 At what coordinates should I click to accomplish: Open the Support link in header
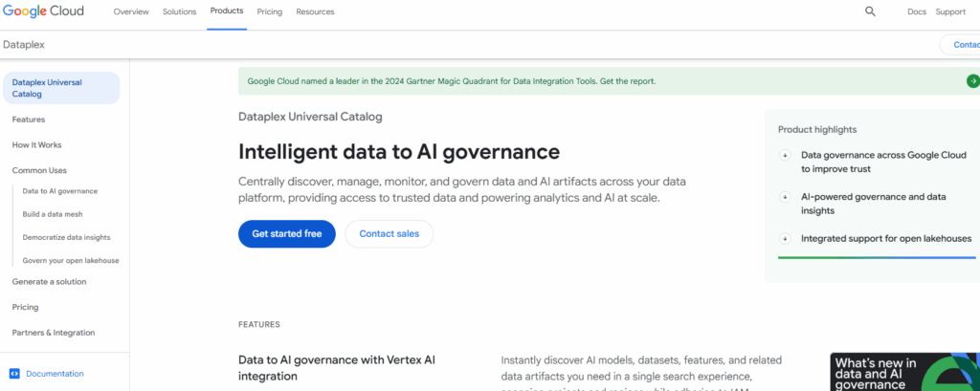[950, 11]
